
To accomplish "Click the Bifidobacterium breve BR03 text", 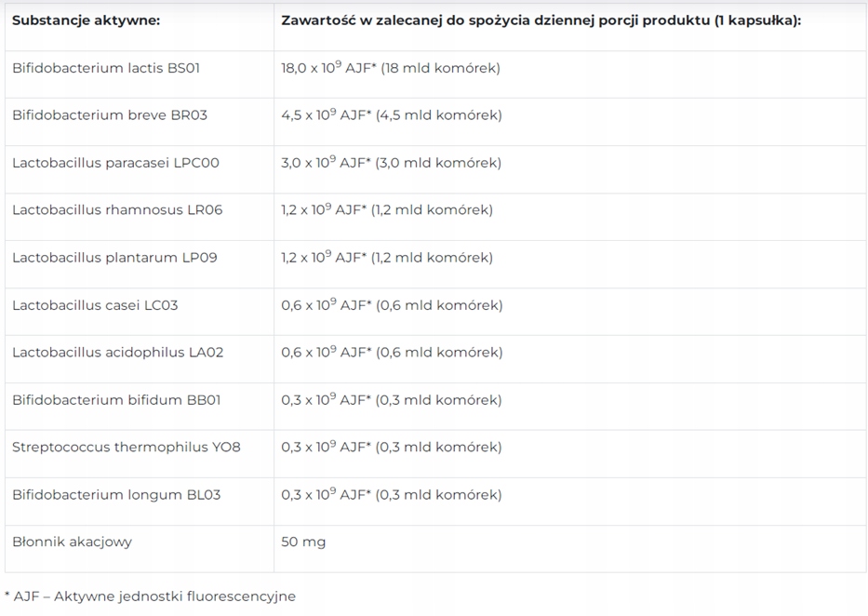I will (x=110, y=115).
